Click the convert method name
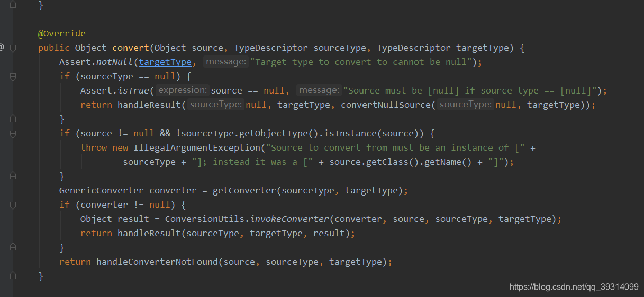This screenshot has height=297, width=644. coord(131,48)
